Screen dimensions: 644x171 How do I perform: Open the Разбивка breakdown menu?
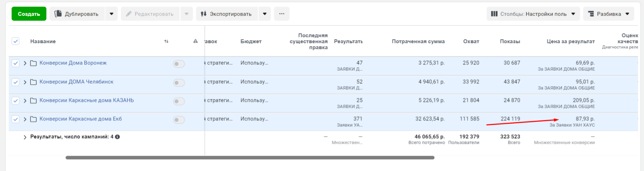(x=608, y=14)
